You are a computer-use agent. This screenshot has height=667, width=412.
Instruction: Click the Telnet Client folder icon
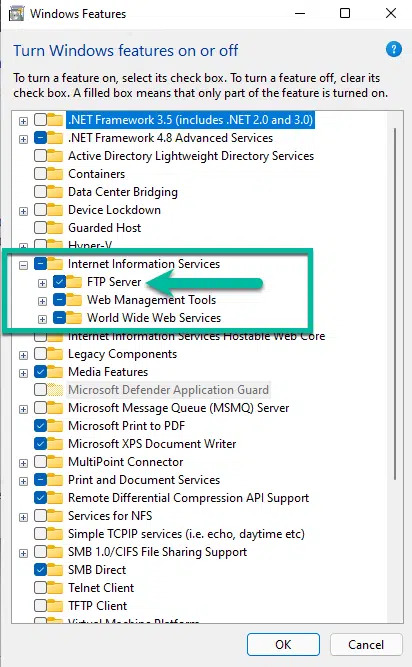click(x=55, y=587)
